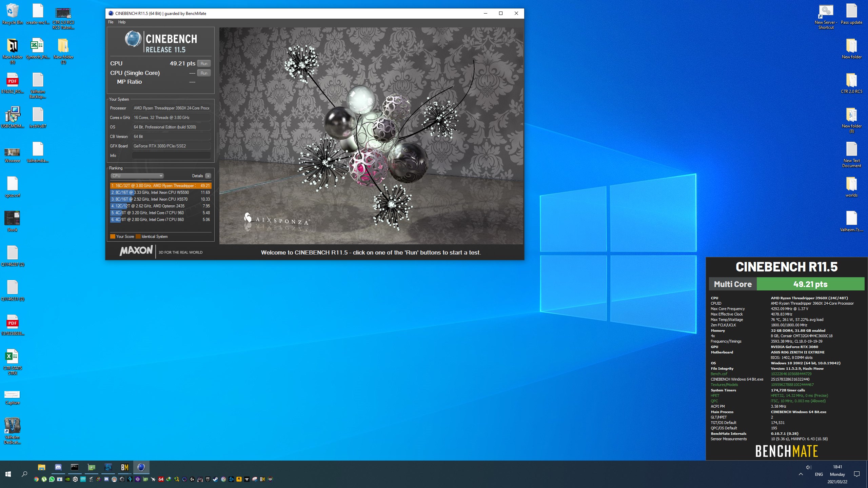Launch Steam from taskbar shortcuts

[215, 479]
